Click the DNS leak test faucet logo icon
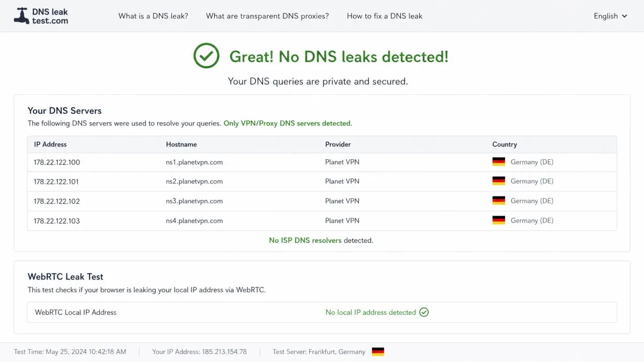This screenshot has width=644, height=362. click(21, 16)
